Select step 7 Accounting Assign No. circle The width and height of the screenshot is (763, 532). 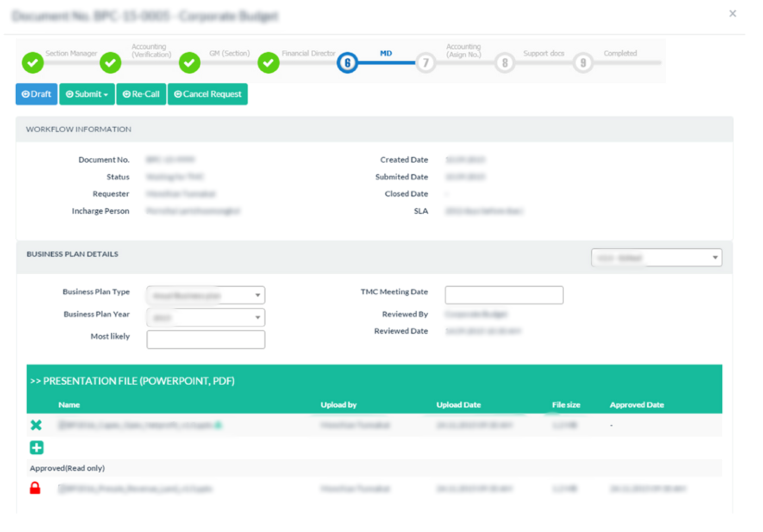(425, 62)
